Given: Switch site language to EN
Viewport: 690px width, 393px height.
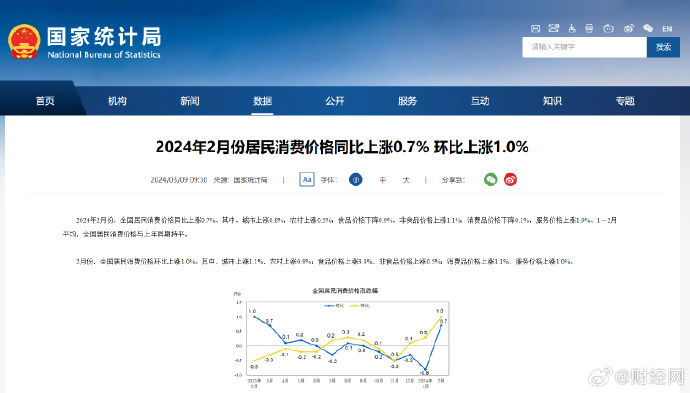Looking at the screenshot, I should (x=667, y=29).
